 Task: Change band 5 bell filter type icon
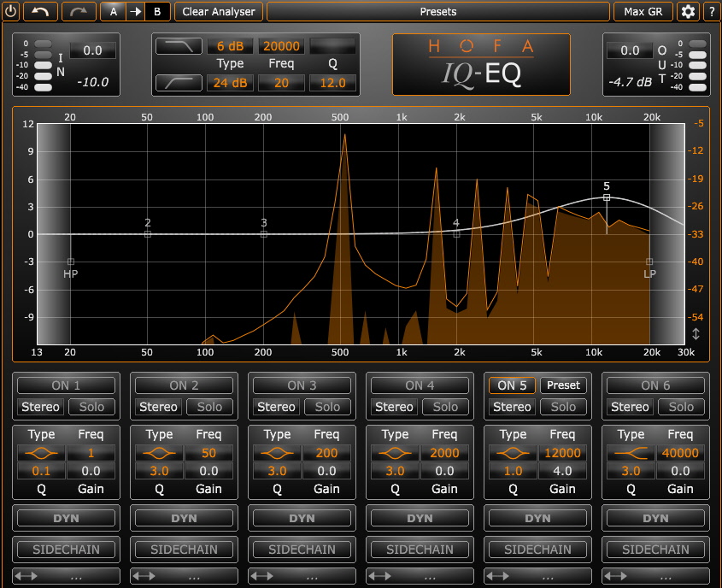point(513,453)
